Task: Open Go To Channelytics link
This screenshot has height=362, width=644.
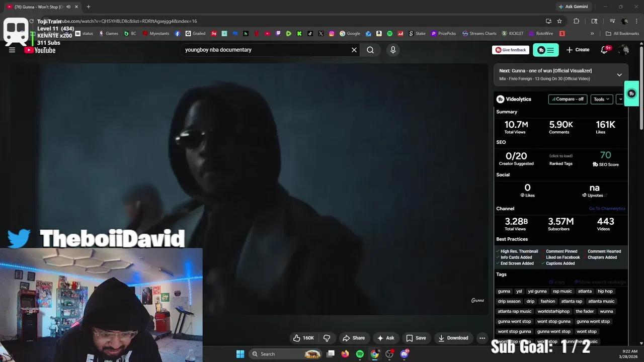Action: [x=607, y=209]
